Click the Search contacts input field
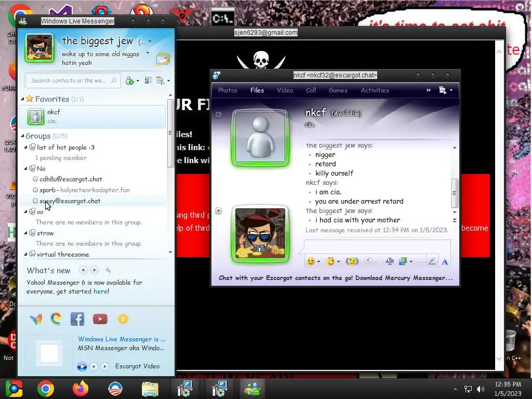532x399 pixels. [73, 81]
